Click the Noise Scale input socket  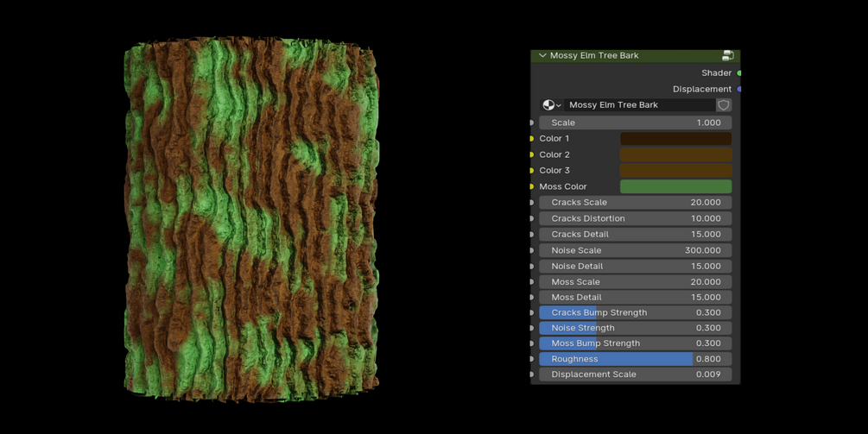532,250
